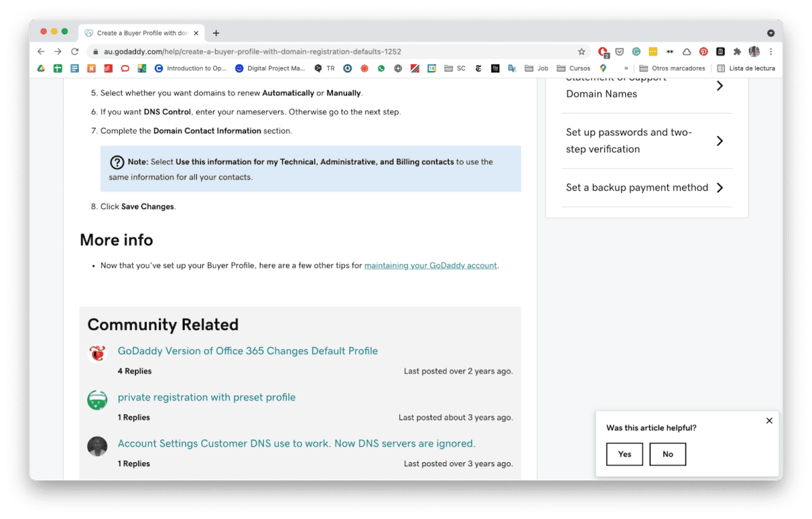This screenshot has width=812, height=519.
Task: Open the 'Otros marcadores' bookmarks folder
Action: coord(672,68)
